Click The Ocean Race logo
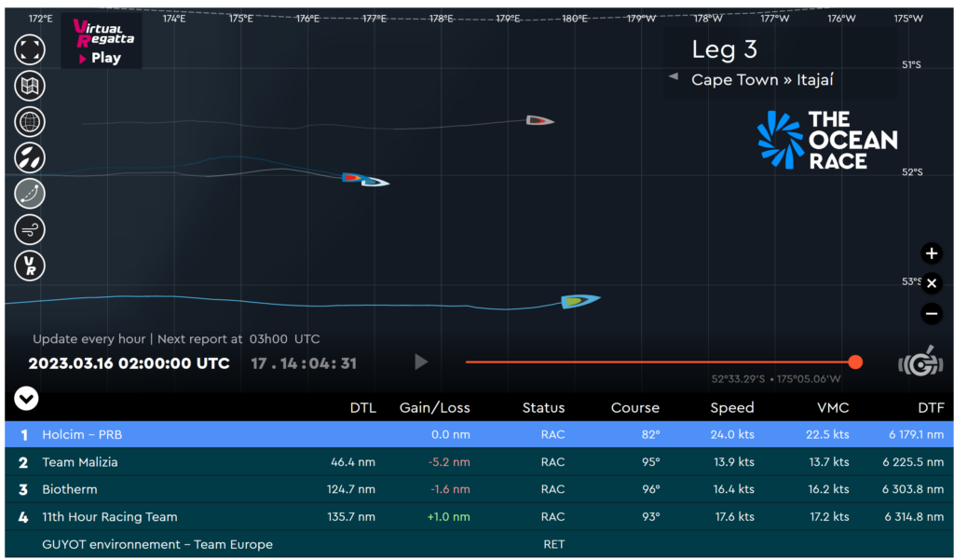The width and height of the screenshot is (954, 560). click(827, 140)
